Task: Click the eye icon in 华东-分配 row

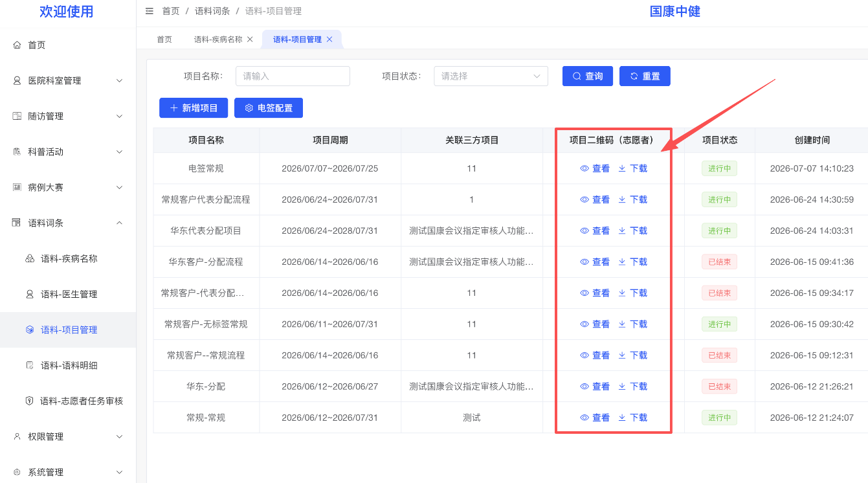Action: 584,387
